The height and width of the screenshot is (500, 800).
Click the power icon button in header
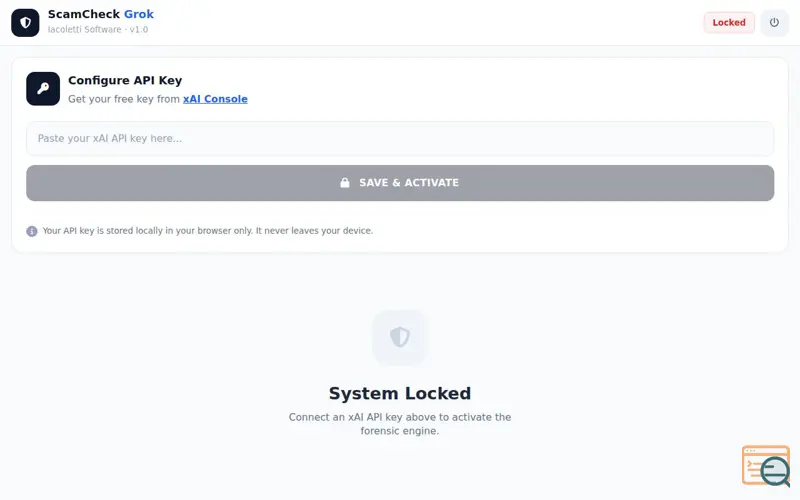[774, 22]
